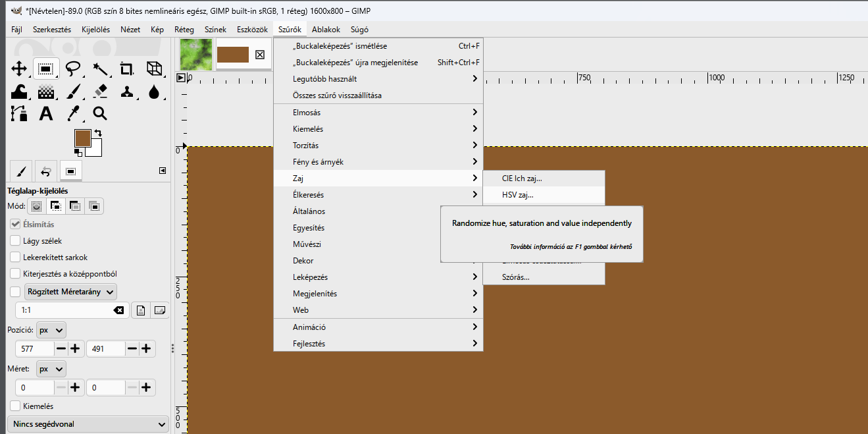This screenshot has height=434, width=868.
Task: Select the Unified Transform cube tool
Action: [x=154, y=68]
